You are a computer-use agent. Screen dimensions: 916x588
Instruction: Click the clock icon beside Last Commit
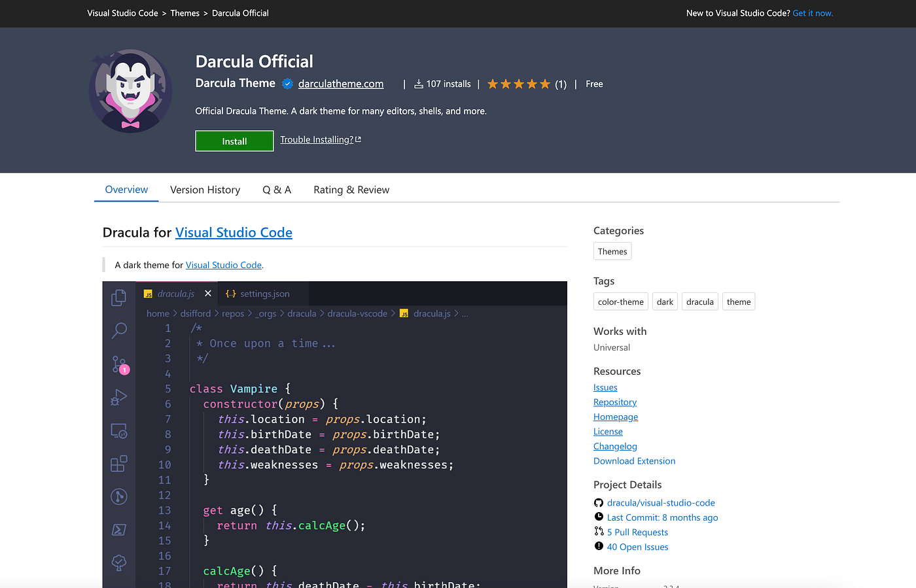[x=599, y=517]
